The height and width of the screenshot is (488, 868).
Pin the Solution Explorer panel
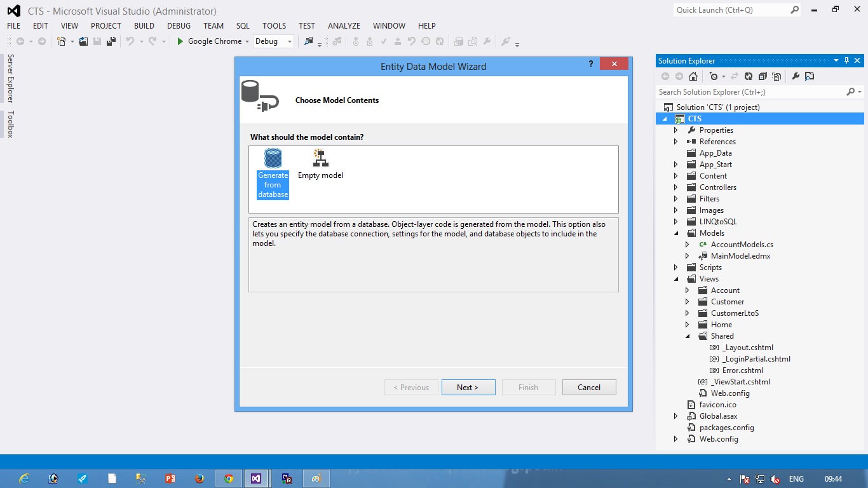click(846, 61)
